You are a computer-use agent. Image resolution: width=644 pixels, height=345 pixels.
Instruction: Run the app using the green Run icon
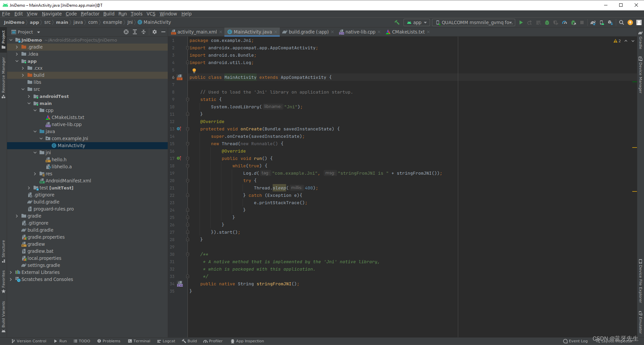(x=521, y=22)
